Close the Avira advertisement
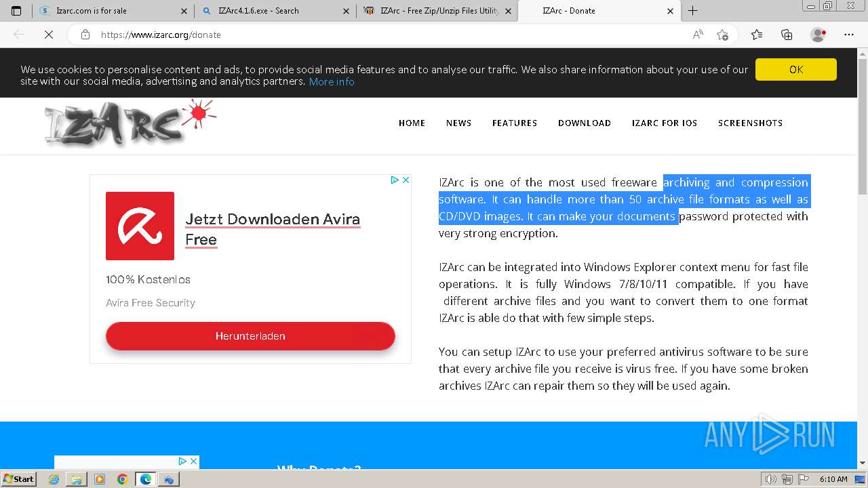868x488 pixels. coord(406,180)
